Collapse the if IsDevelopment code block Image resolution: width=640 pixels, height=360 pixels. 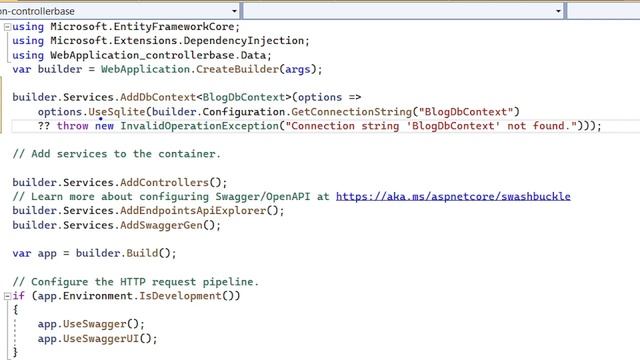point(7,296)
